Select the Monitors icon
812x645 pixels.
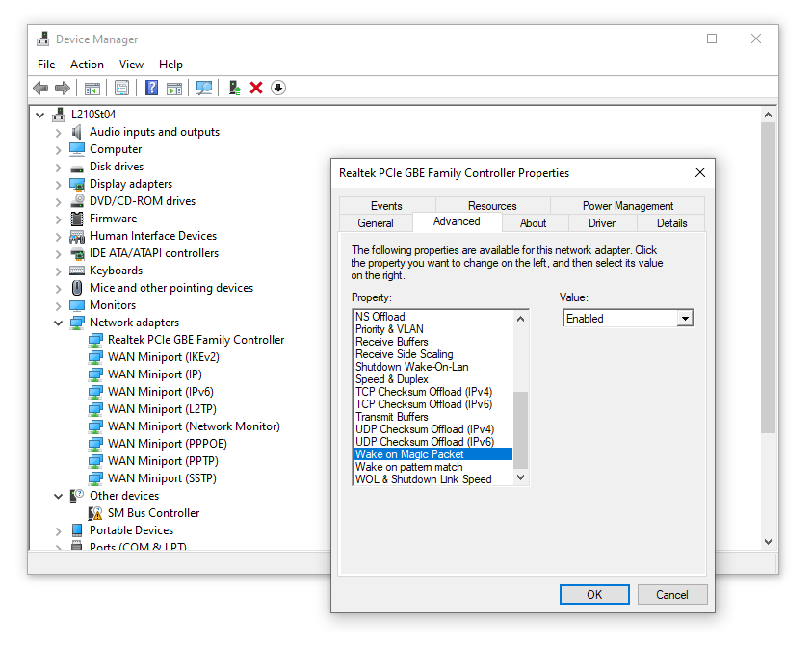(77, 305)
